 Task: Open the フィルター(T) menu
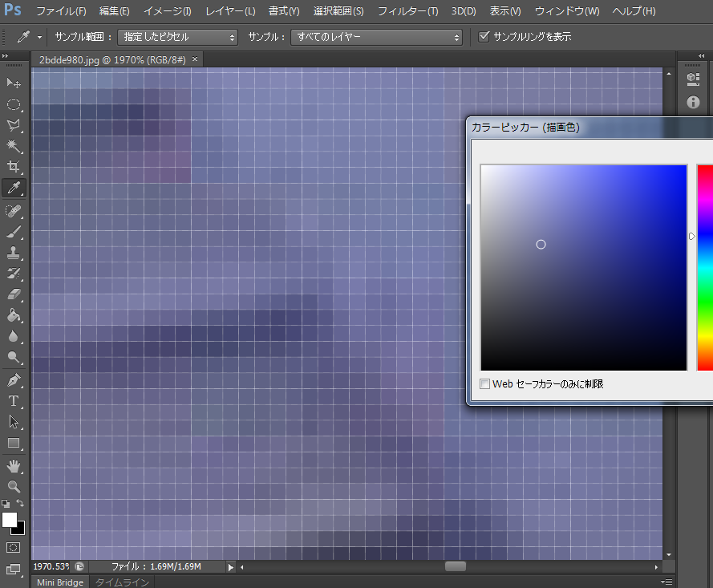407,11
